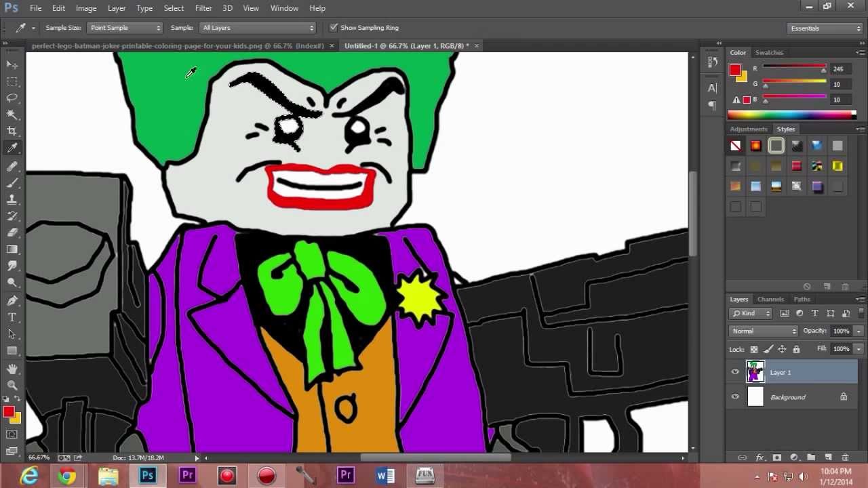Click Layer 1 thumbnail
Viewport: 868px width, 488px height.
tap(755, 372)
